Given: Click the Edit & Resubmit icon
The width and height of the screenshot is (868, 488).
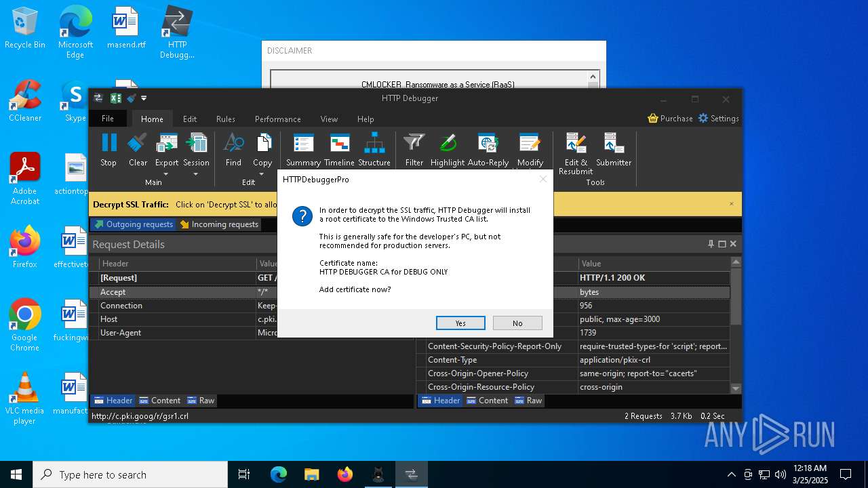Looking at the screenshot, I should coord(576,143).
